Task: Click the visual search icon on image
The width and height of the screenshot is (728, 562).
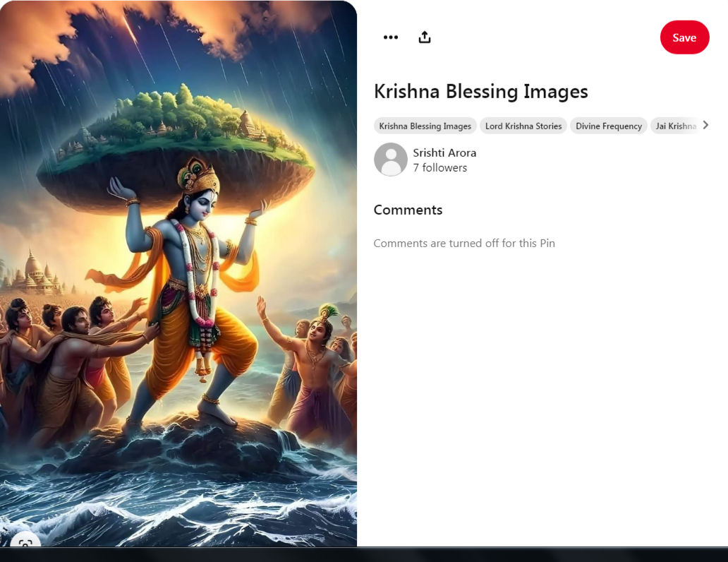Action: coord(25,542)
